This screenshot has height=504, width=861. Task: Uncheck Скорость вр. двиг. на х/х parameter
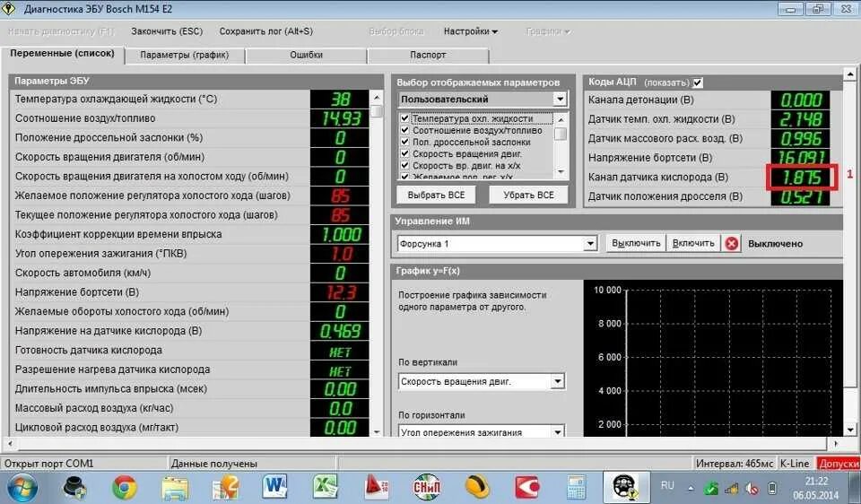(404, 165)
